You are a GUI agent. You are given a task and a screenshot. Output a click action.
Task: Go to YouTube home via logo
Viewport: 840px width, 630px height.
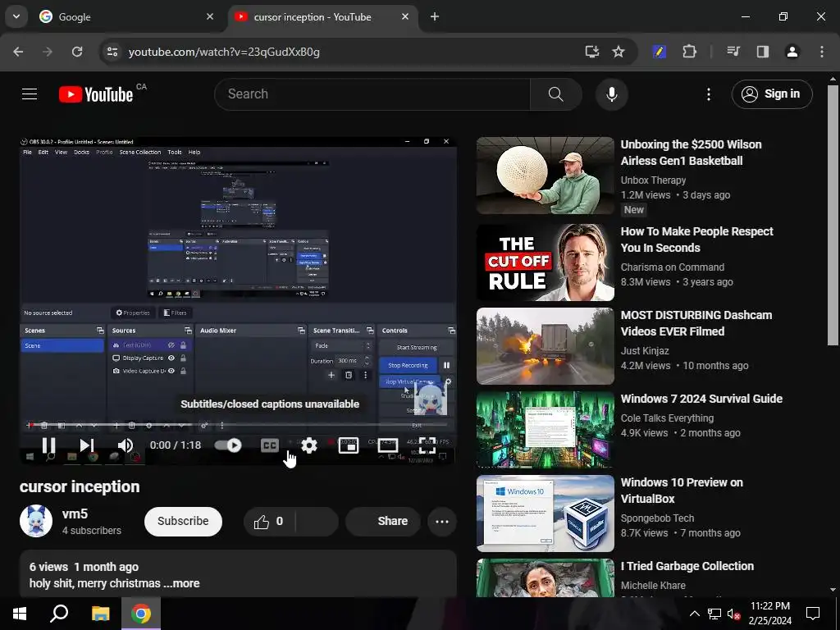tap(96, 94)
